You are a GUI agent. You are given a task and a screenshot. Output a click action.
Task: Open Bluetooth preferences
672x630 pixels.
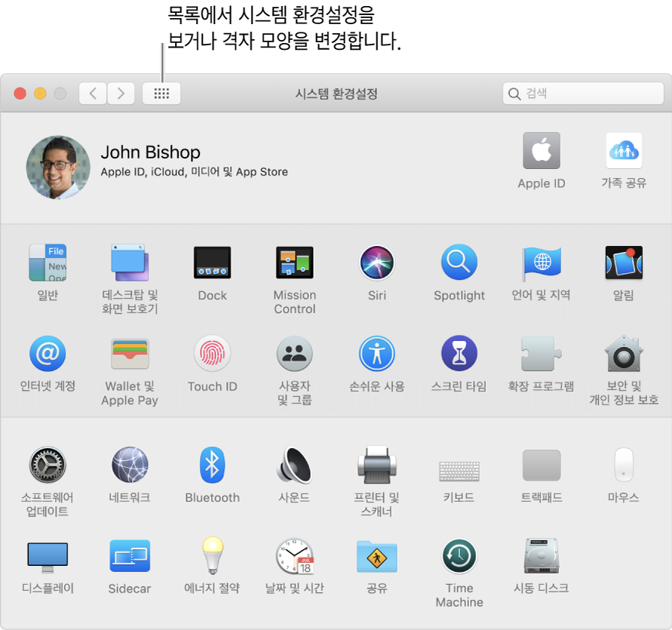[212, 465]
